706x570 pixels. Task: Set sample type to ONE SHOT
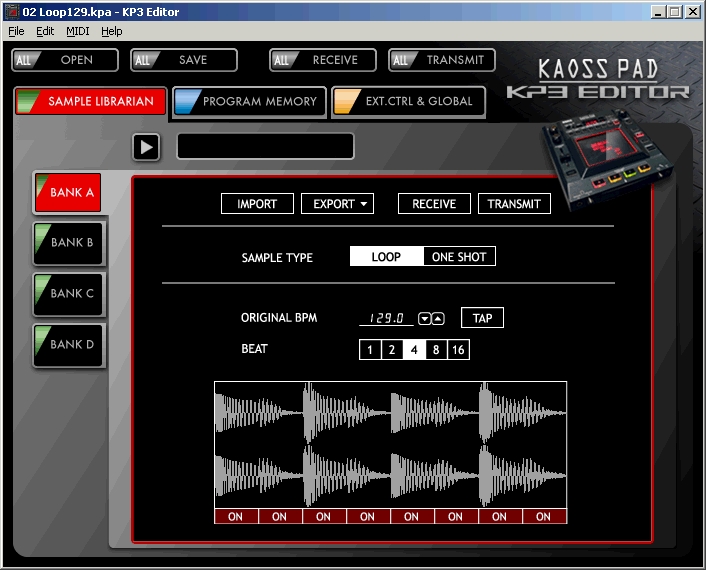(x=459, y=256)
